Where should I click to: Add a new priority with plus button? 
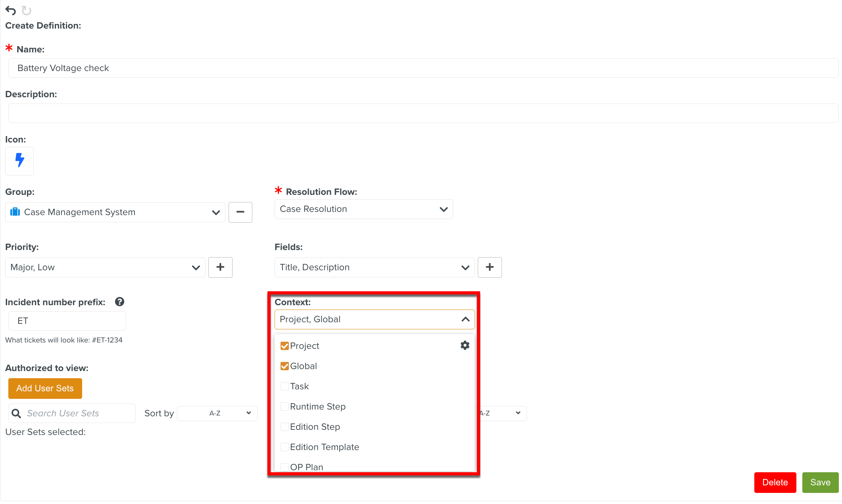220,267
